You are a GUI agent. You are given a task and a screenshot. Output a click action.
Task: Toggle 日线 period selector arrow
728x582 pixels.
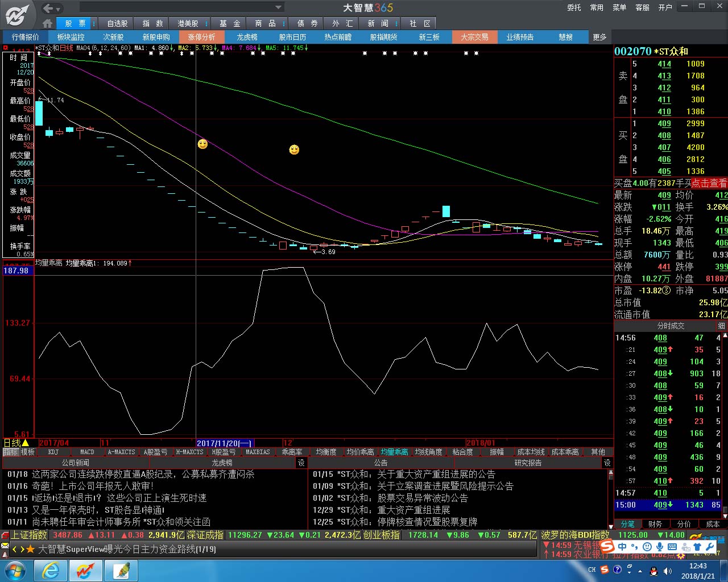click(x=25, y=443)
